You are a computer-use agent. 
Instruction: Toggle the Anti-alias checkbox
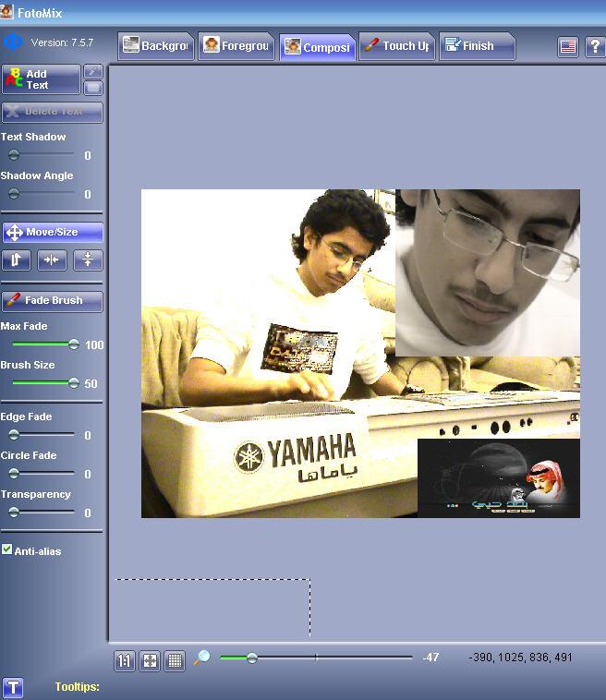7,550
